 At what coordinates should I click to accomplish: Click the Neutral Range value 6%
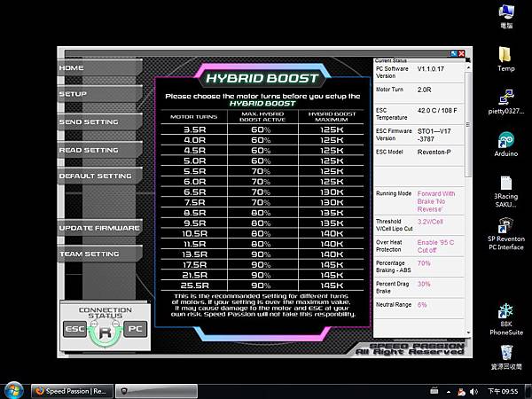[x=422, y=305]
